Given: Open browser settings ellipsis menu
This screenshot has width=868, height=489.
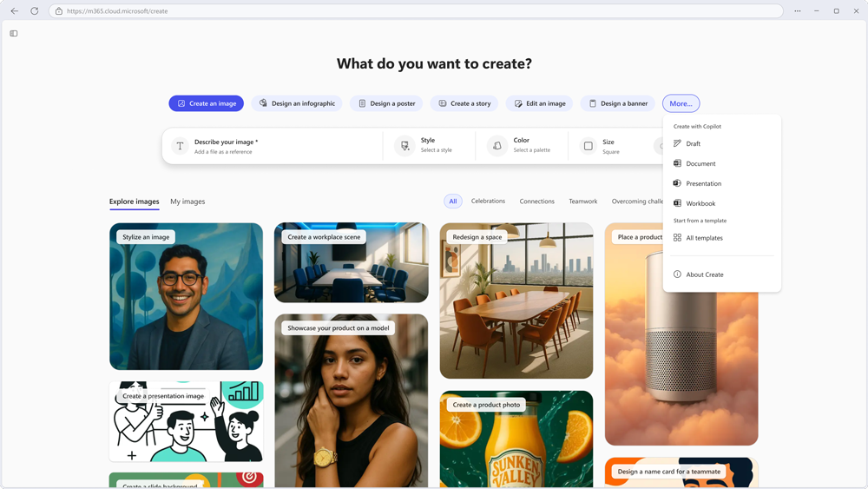Looking at the screenshot, I should pyautogui.click(x=797, y=11).
